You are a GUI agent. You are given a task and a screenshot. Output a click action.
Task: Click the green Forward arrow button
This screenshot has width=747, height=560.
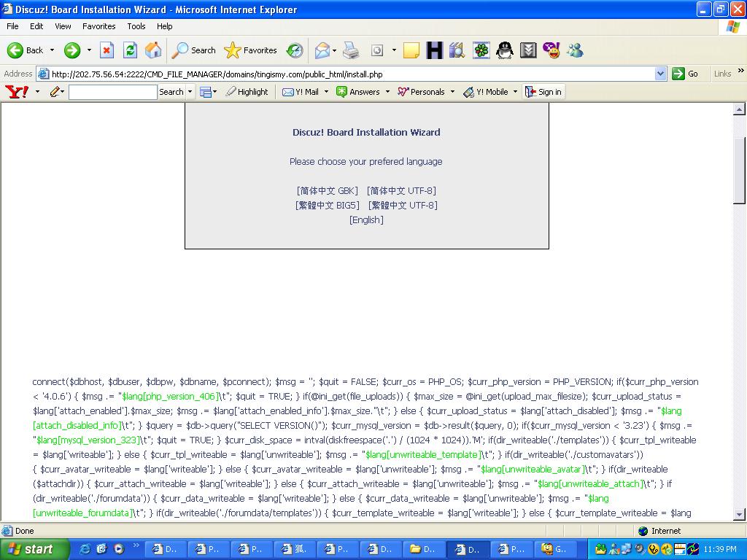(72, 50)
